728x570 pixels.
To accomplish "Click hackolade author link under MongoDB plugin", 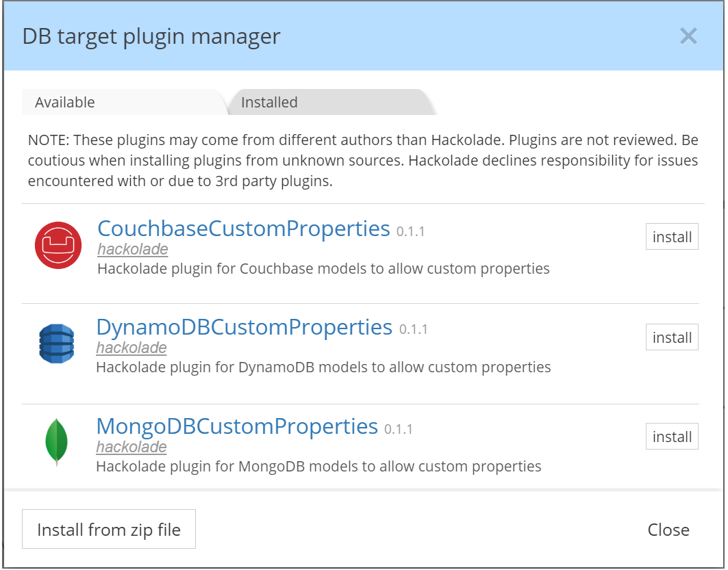I will 131,447.
